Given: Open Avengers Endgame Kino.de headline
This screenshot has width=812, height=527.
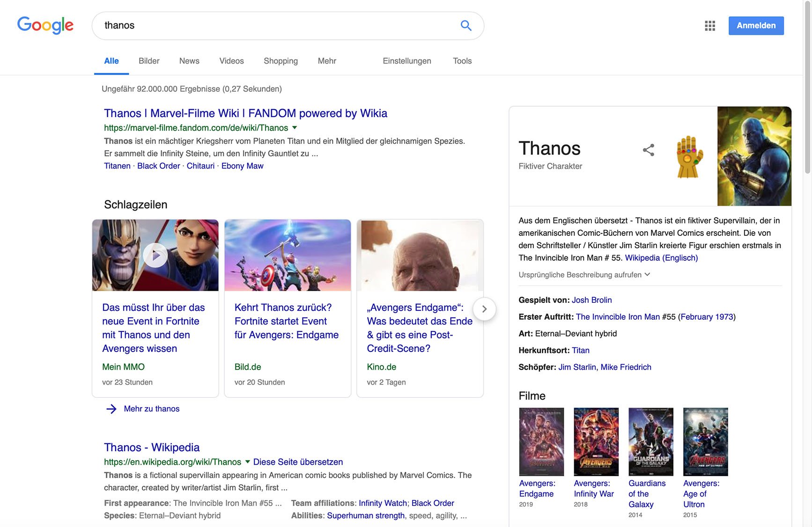Looking at the screenshot, I should click(x=420, y=328).
